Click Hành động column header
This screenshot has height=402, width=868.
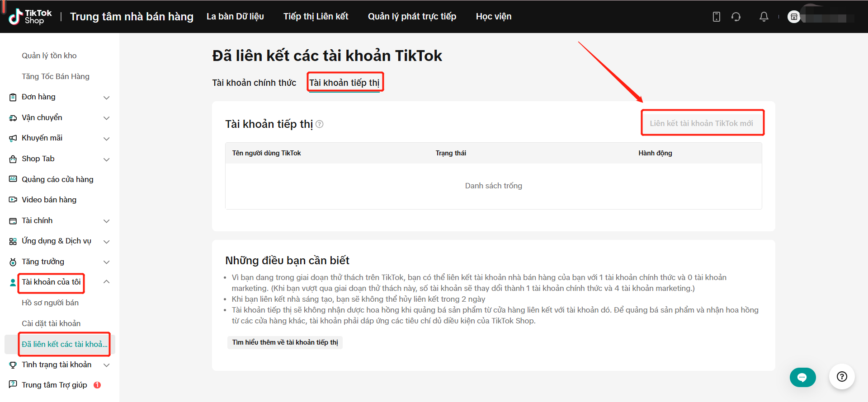click(655, 153)
